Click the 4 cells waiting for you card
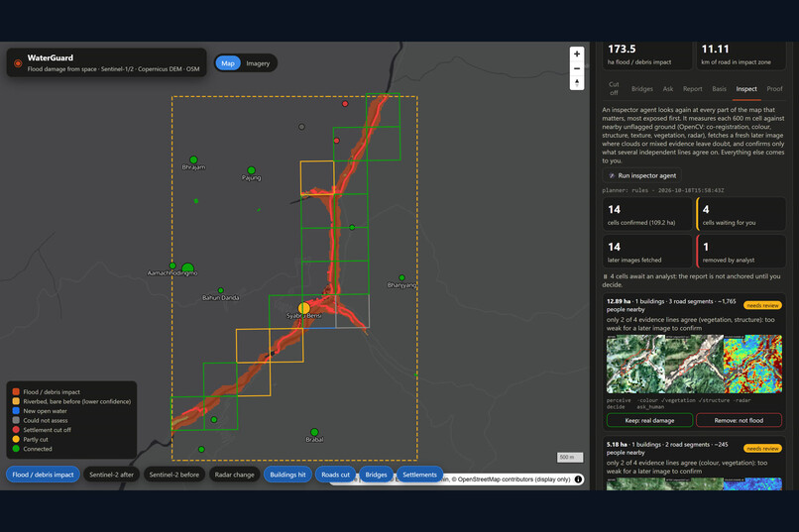Image resolution: width=799 pixels, height=532 pixels. [x=741, y=214]
